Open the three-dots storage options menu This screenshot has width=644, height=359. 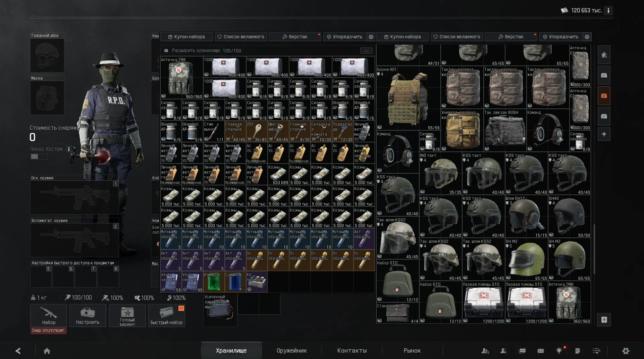pyautogui.click(x=366, y=51)
